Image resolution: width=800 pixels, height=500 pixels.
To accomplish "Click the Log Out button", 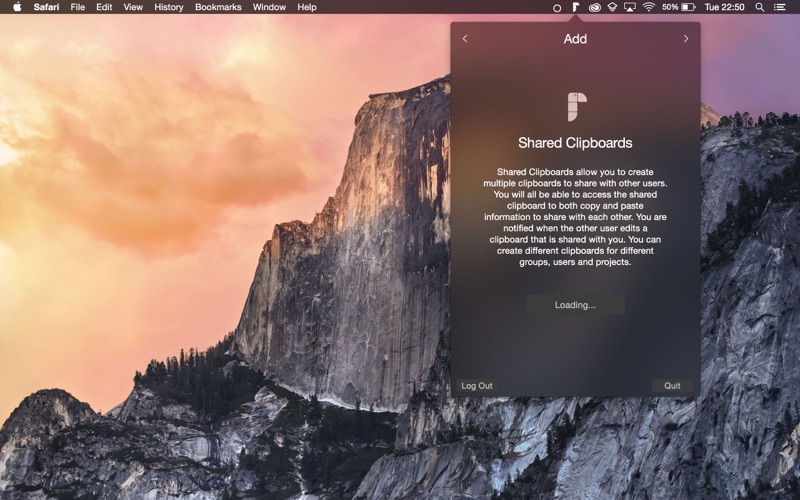I will pos(477,386).
